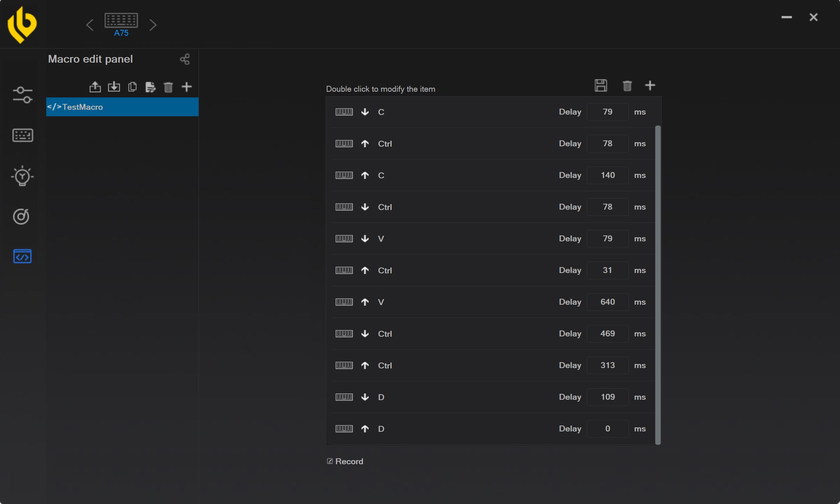Toggle the Record checkbox

point(330,461)
